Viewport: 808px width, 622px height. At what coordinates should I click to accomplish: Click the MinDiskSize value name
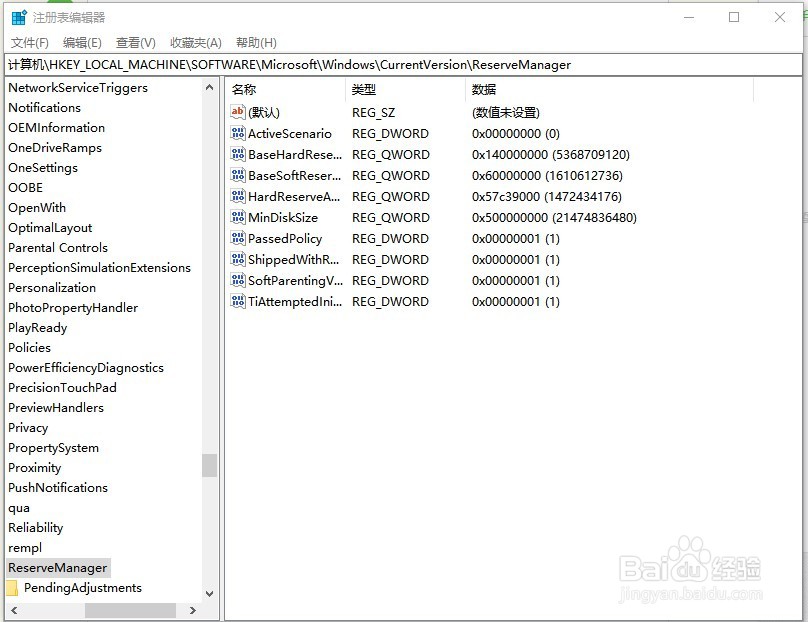tap(282, 217)
